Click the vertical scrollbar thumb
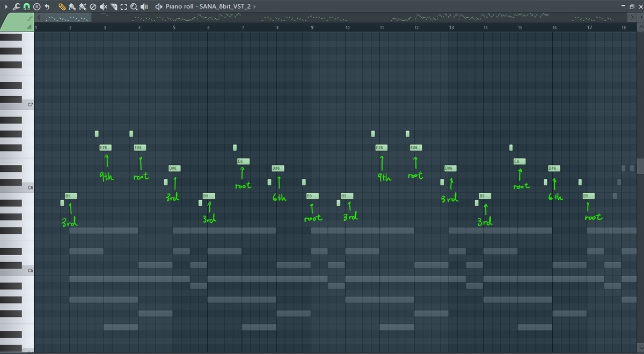This screenshot has height=354, width=644. (x=640, y=167)
